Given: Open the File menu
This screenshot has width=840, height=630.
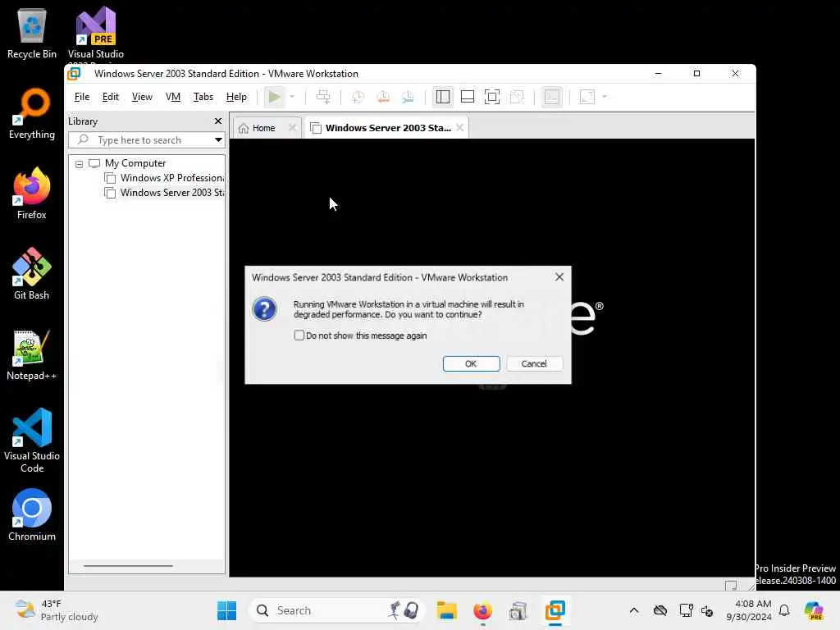Looking at the screenshot, I should coord(82,97).
